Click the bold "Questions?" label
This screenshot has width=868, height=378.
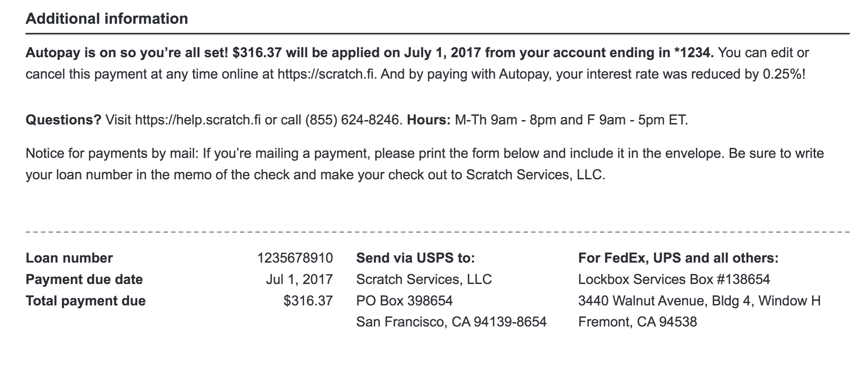click(63, 120)
